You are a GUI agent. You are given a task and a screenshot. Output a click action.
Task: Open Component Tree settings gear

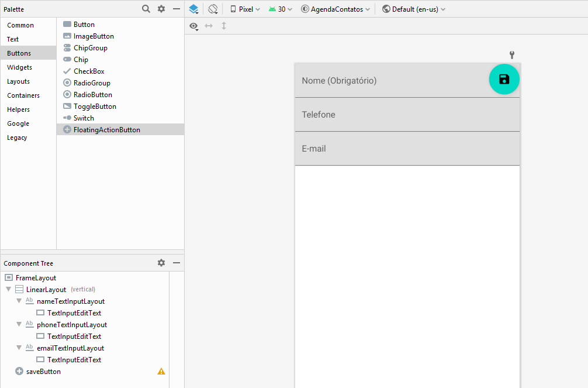click(x=161, y=263)
